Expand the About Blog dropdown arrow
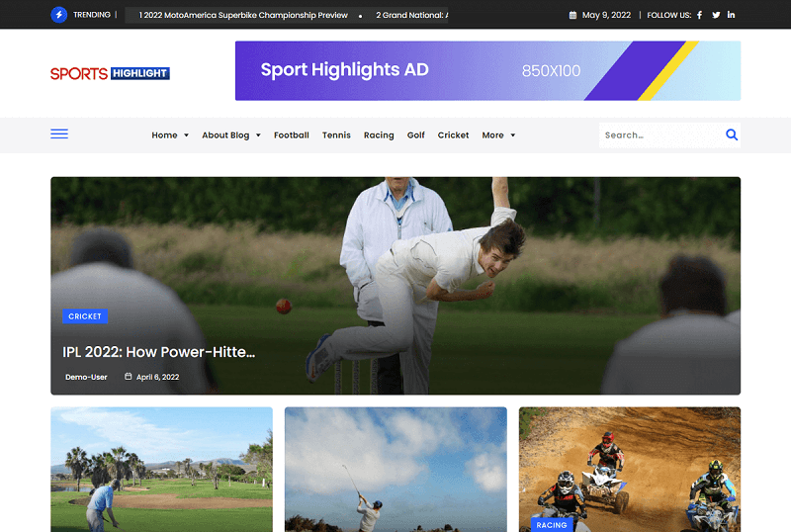The height and width of the screenshot is (532, 791). (258, 135)
